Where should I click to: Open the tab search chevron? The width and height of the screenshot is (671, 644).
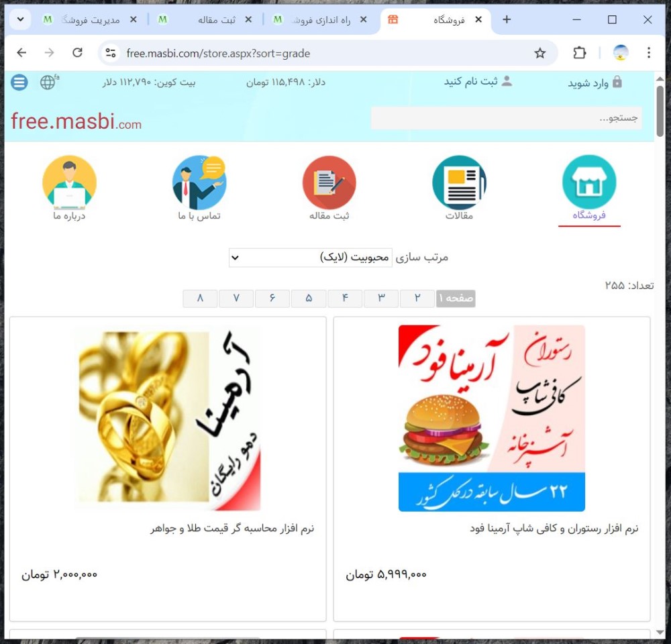(20, 19)
